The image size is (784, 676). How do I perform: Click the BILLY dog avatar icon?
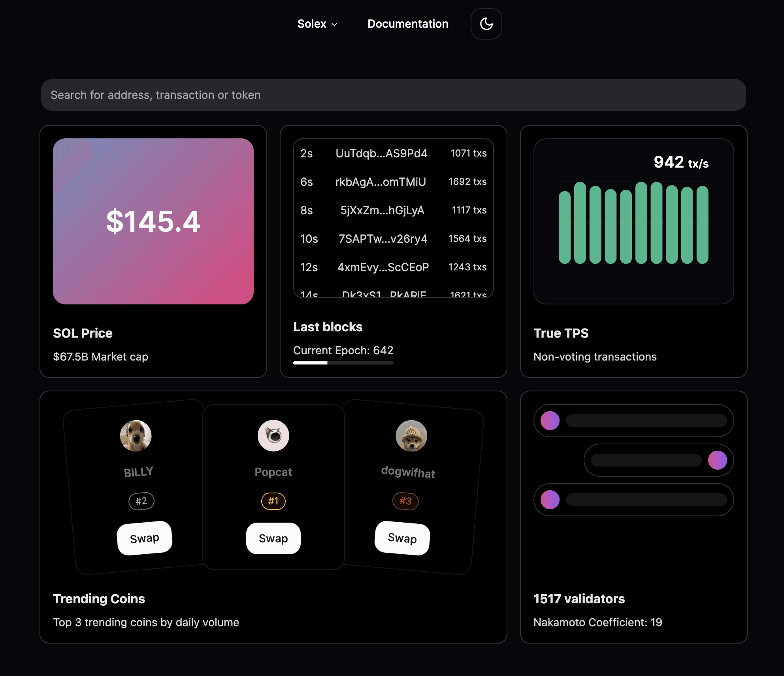click(136, 436)
